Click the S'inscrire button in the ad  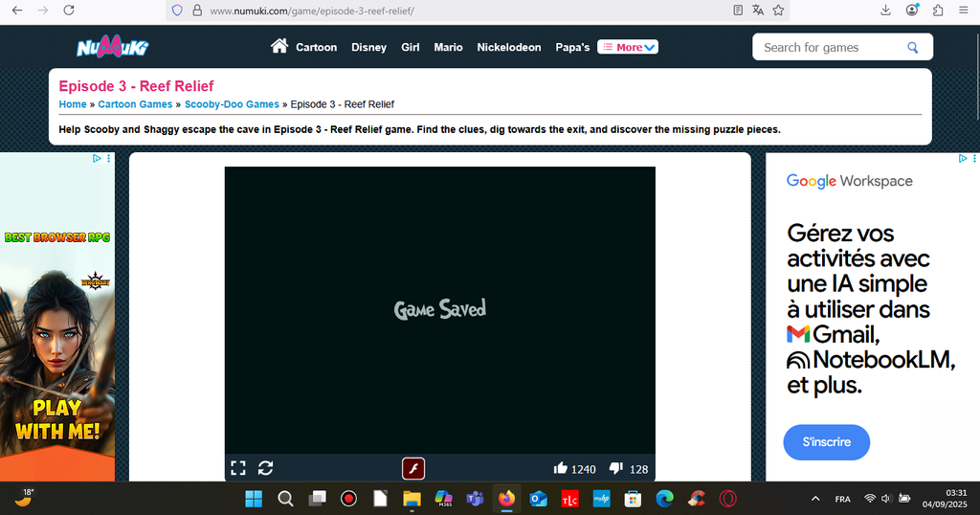pyautogui.click(x=826, y=442)
